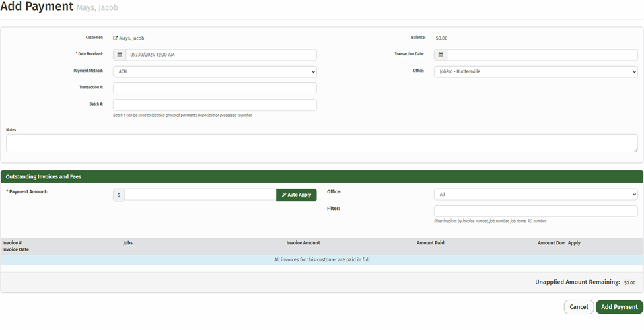Screen dimensions: 644x330
Task: Expand the Office filter dropdown showing All
Action: (536, 195)
